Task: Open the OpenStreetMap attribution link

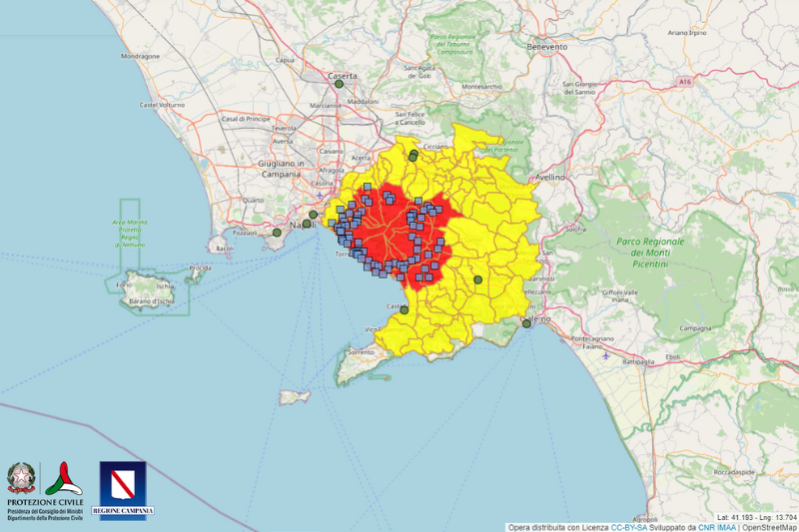Action: pyautogui.click(x=768, y=526)
